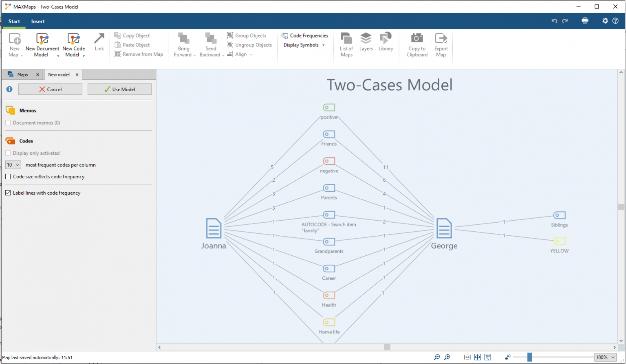Viewport: 626px width, 364px height.
Task: Create a New Map
Action: (15, 44)
